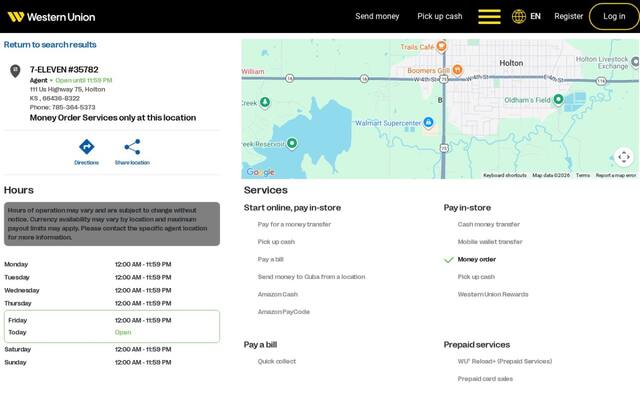Image resolution: width=640 pixels, height=400 pixels.
Task: Click the 7-ELEVEN #35782 heading
Action: pyautogui.click(x=64, y=69)
